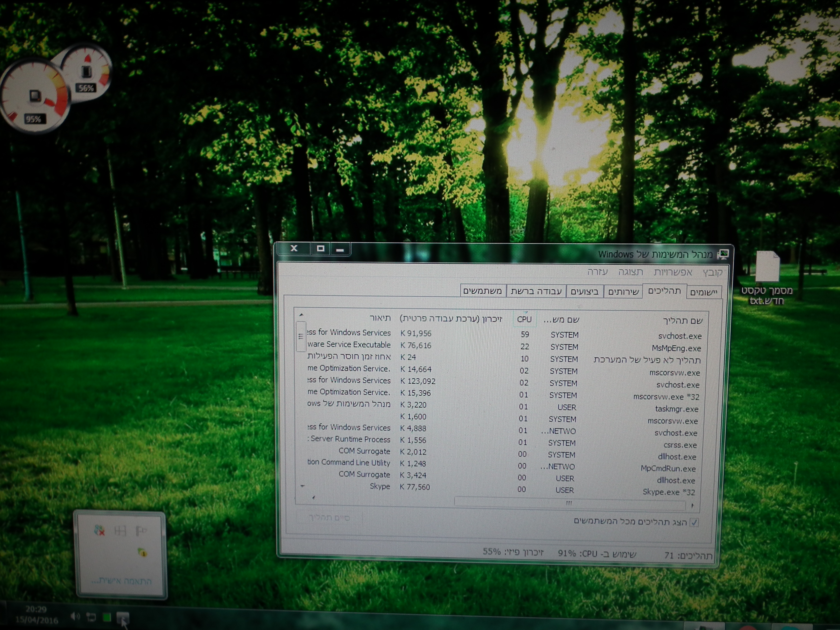Image resolution: width=840 pixels, height=630 pixels.
Task: Open the אפשרויות (Options) menu
Action: 673,272
